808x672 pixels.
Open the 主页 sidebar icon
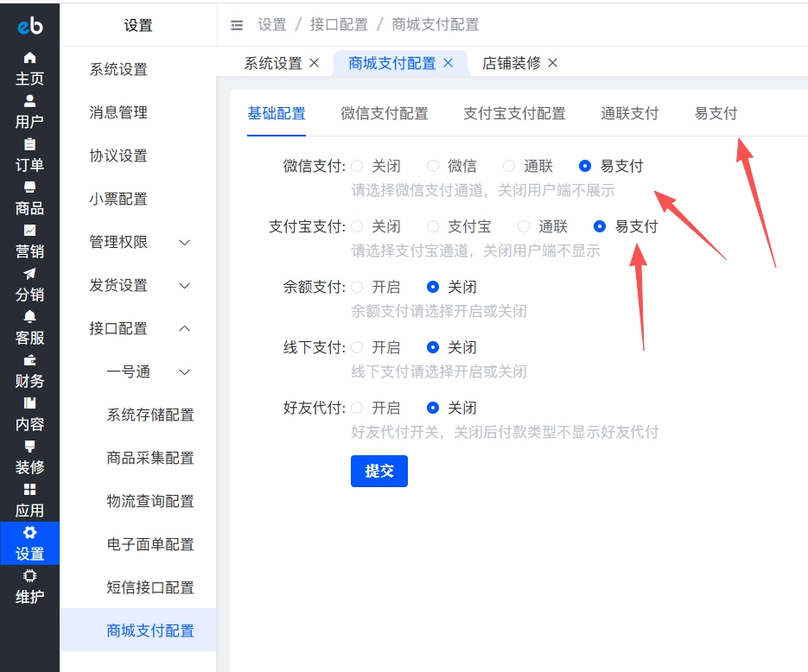[29, 68]
